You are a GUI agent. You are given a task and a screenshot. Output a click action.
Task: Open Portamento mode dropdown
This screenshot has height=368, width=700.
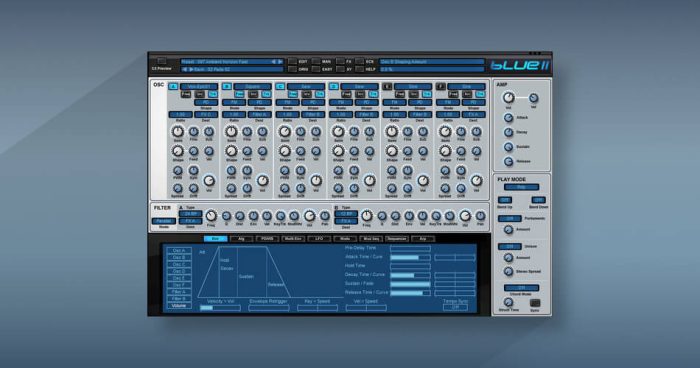point(510,218)
